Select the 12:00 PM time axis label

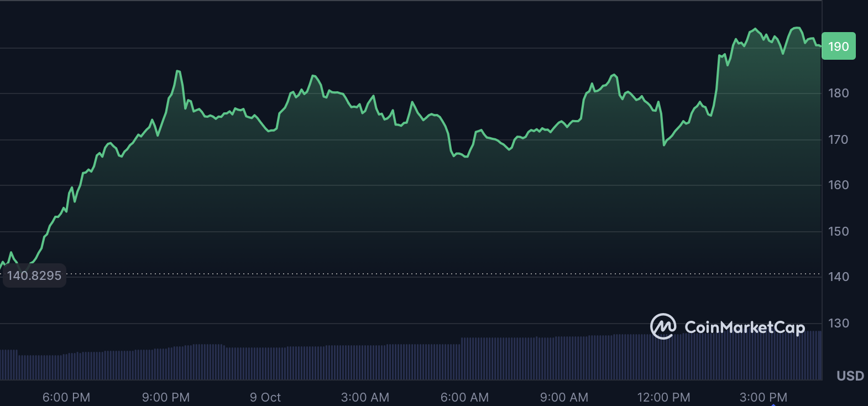[x=663, y=397]
